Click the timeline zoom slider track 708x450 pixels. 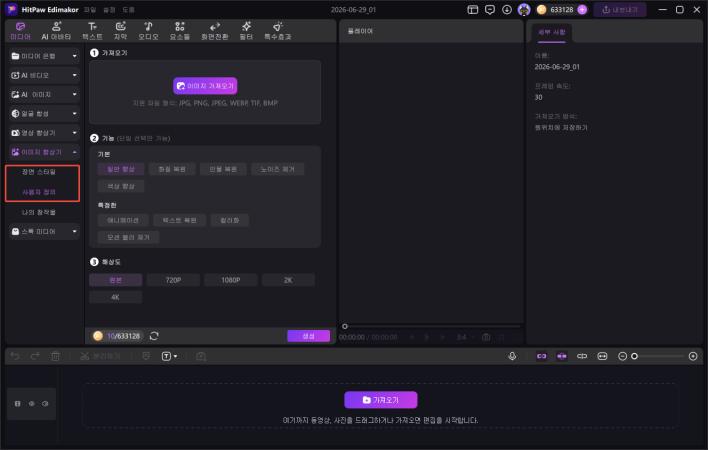click(x=659, y=356)
